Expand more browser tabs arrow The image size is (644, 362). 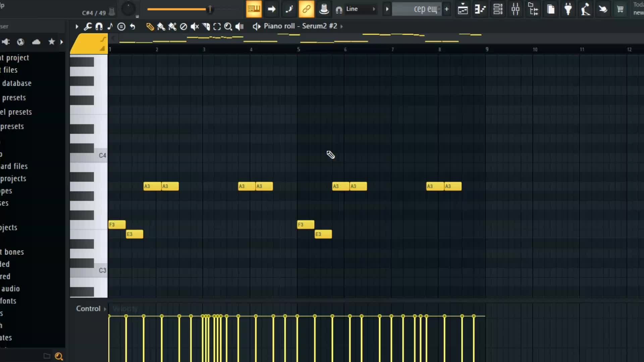click(61, 42)
